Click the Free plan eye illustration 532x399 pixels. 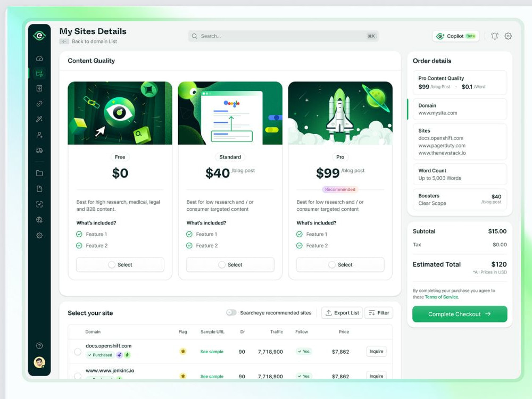[120, 113]
